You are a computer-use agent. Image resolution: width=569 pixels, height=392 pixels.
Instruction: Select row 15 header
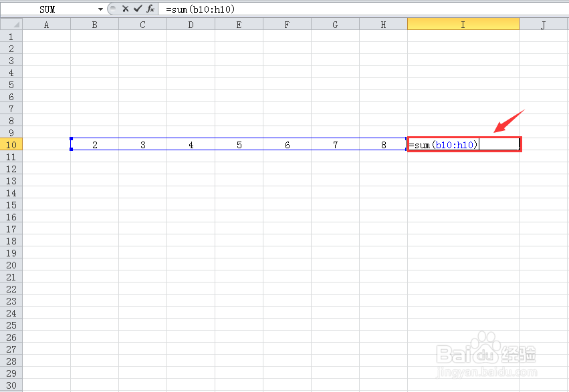(11, 205)
